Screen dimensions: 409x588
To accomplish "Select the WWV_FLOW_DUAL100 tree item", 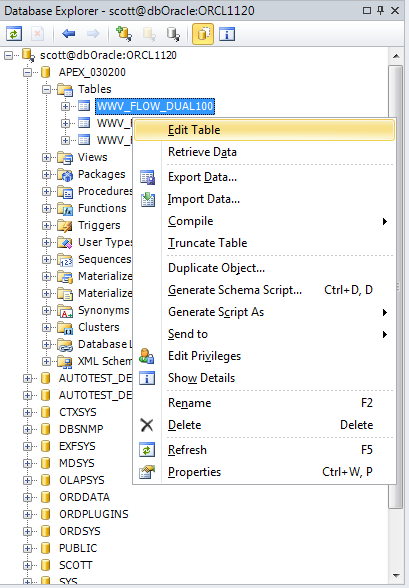I will pyautogui.click(x=155, y=106).
